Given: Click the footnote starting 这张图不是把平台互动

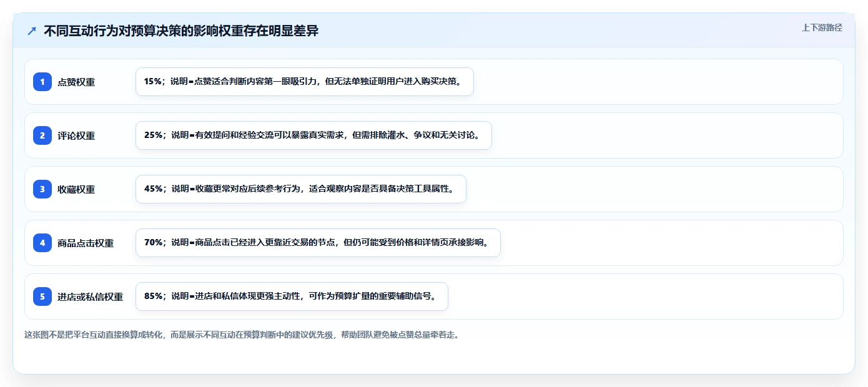Looking at the screenshot, I should point(243,335).
